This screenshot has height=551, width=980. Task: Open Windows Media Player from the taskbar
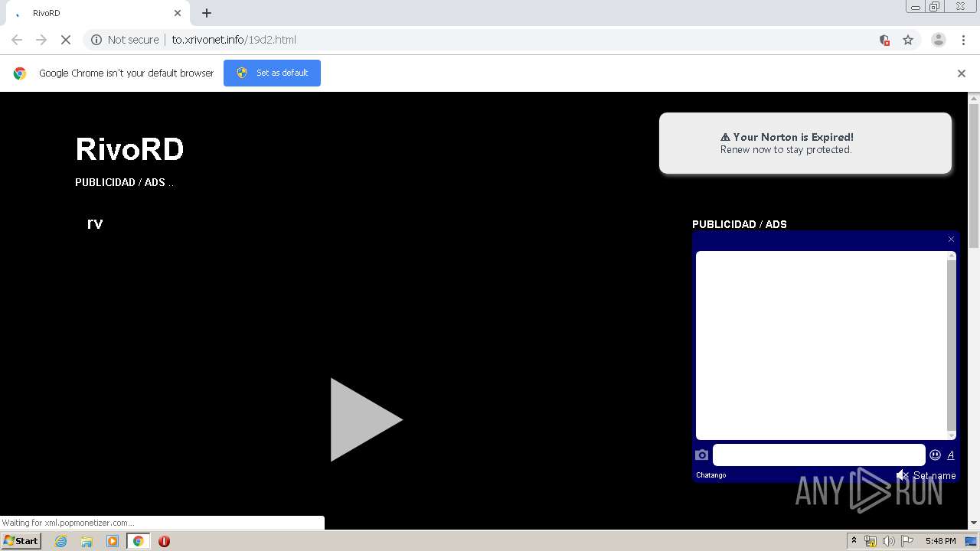point(113,541)
